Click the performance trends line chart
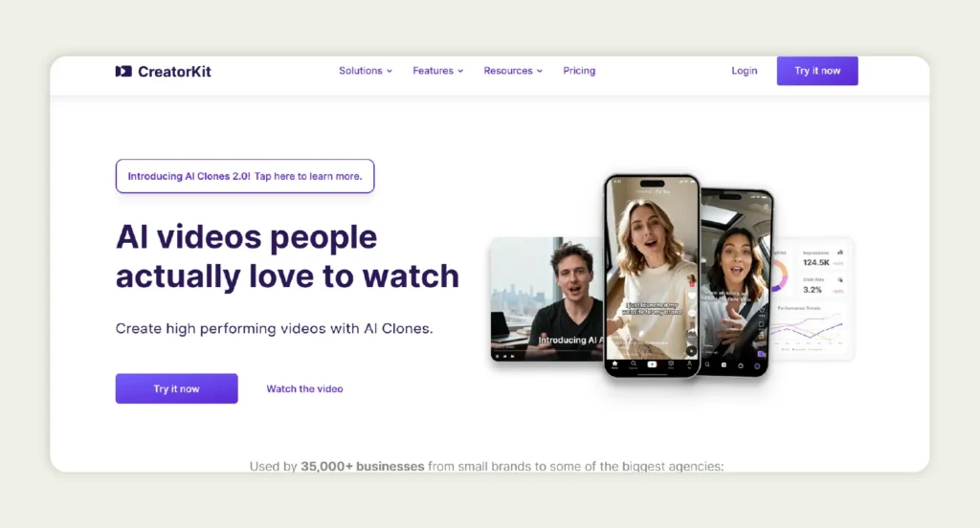 [808, 328]
